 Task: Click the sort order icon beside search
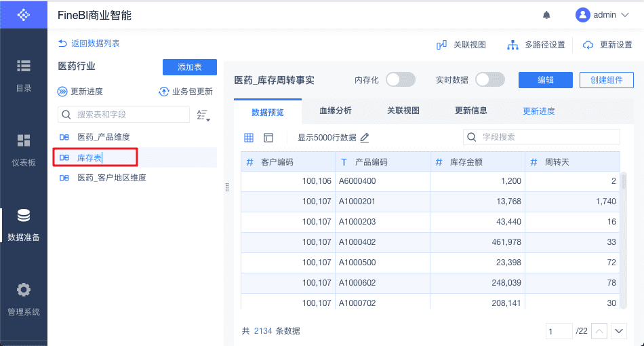[203, 115]
